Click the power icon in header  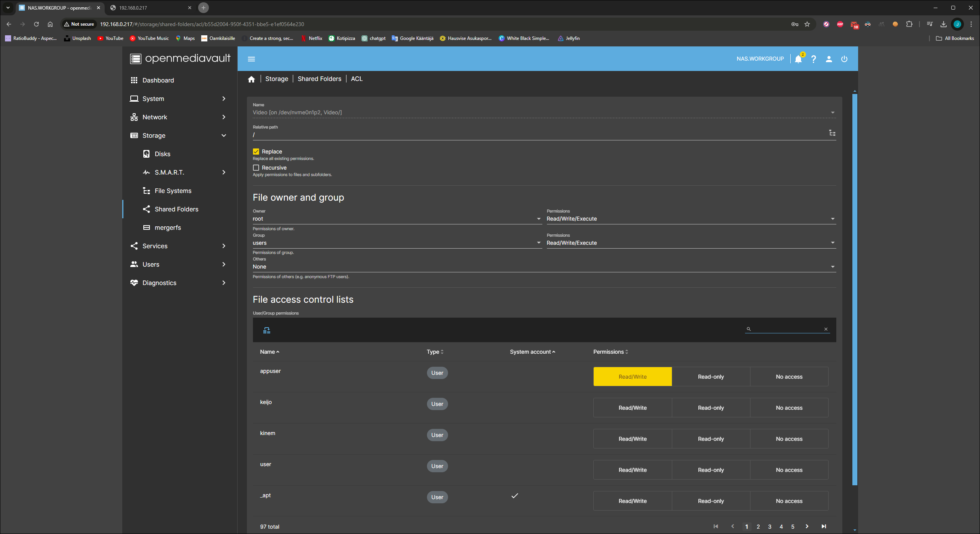[x=844, y=59]
